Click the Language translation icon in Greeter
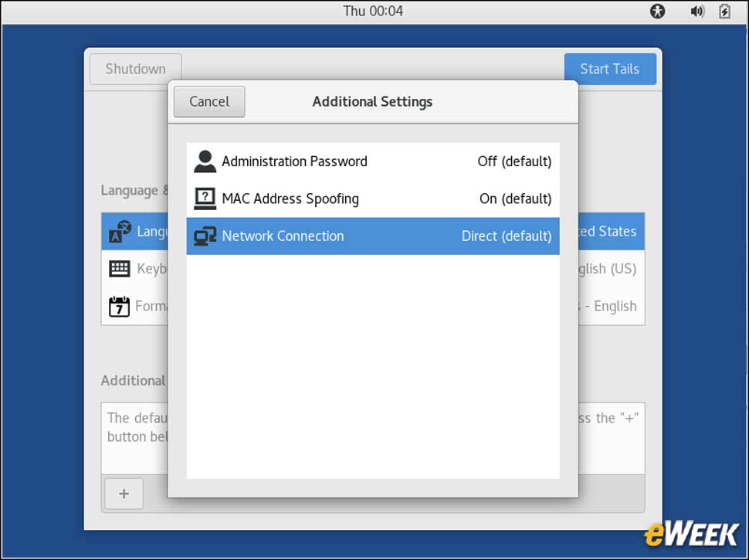This screenshot has height=560, width=749. click(120, 232)
